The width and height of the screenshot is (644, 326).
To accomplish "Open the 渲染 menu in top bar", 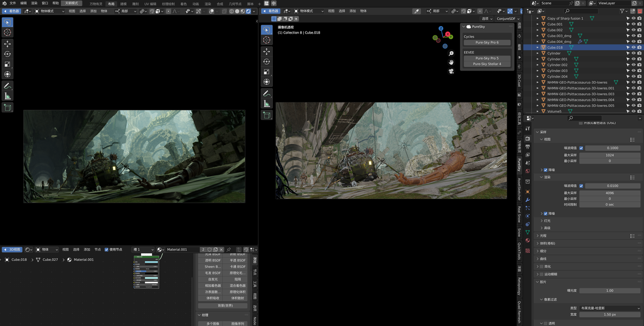I will coord(35,3).
